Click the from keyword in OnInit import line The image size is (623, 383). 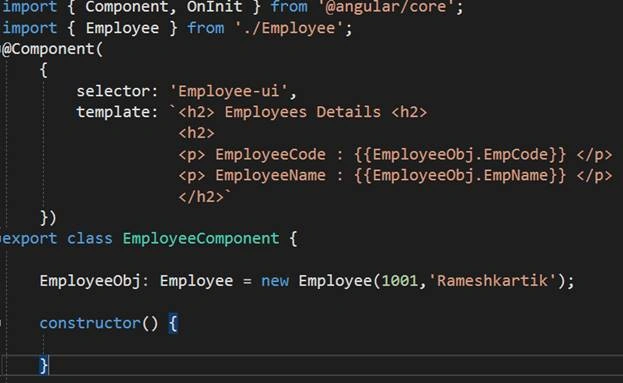(x=289, y=7)
